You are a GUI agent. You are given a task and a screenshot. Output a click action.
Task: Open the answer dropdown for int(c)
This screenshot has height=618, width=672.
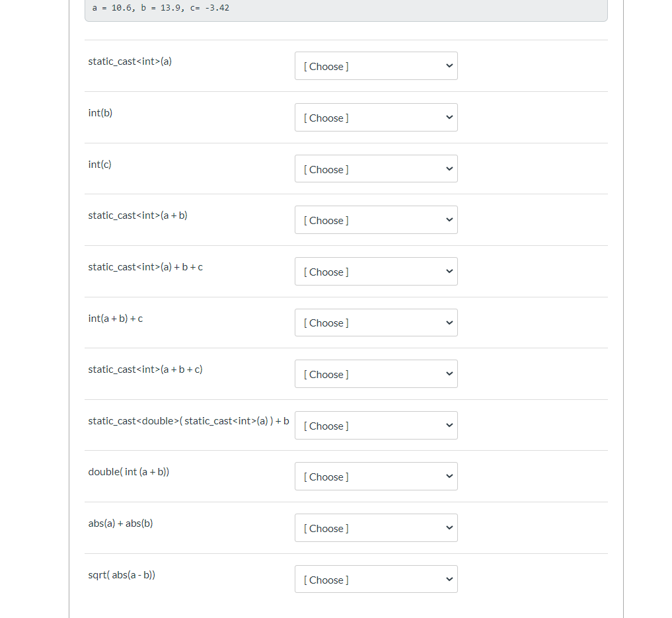point(376,169)
